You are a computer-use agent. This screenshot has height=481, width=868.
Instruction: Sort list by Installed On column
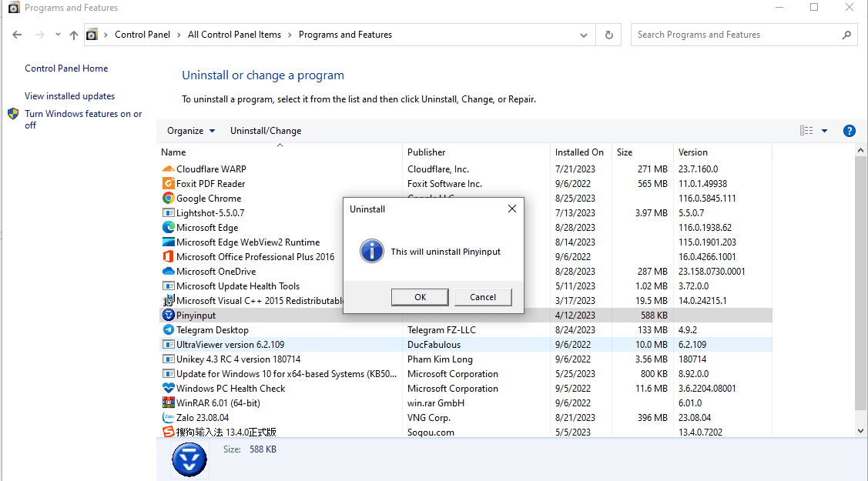[581, 152]
